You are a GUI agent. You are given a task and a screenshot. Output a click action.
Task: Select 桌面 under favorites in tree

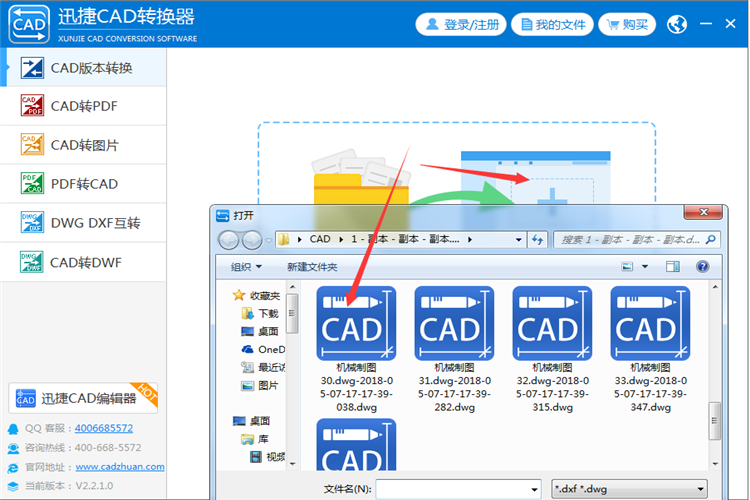point(261,332)
